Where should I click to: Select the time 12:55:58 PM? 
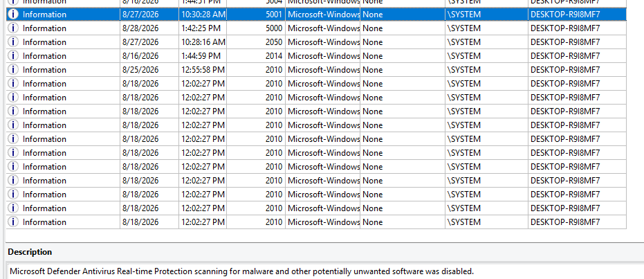pyautogui.click(x=203, y=70)
